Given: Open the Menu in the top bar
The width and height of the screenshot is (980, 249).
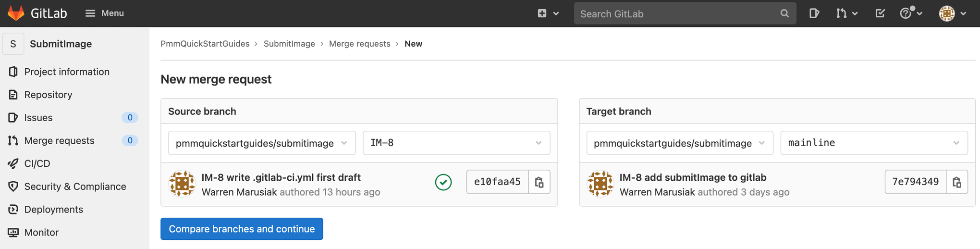Looking at the screenshot, I should tap(105, 13).
